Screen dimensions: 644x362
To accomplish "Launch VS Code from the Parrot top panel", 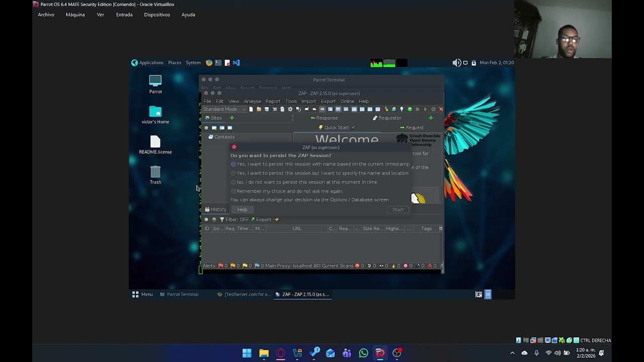I will tap(236, 63).
